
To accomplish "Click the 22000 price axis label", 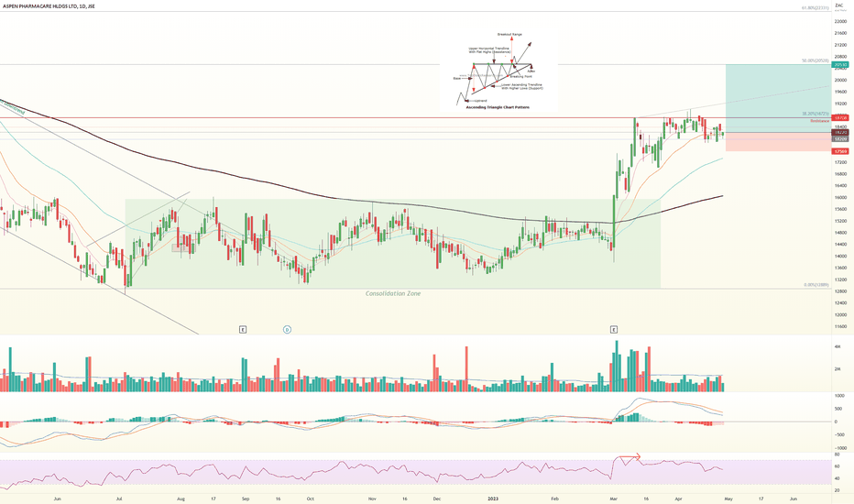I will click(840, 22).
